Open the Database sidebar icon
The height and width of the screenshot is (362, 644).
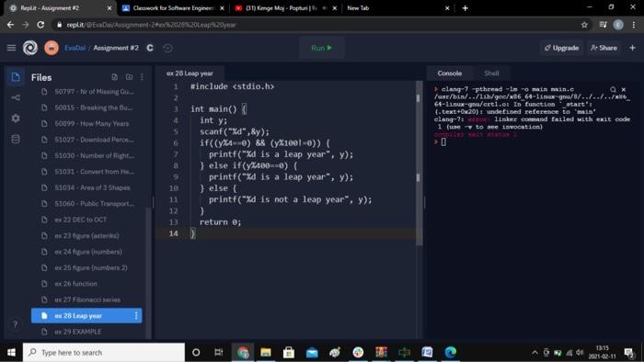tap(16, 139)
